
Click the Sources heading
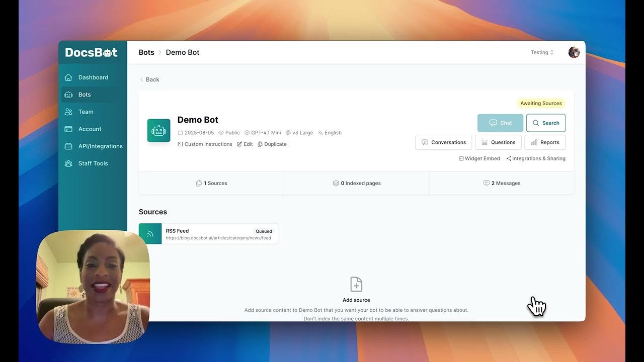pyautogui.click(x=153, y=212)
